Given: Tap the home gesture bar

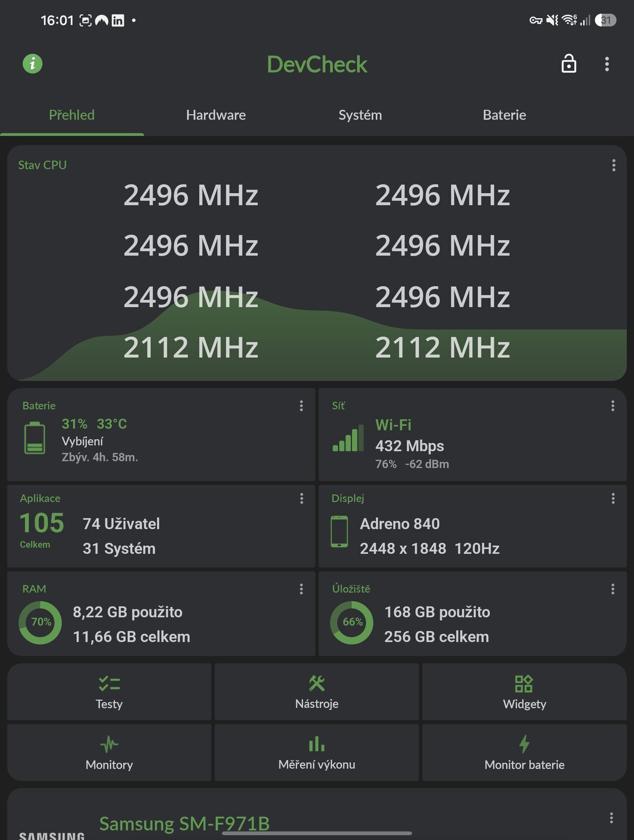Looking at the screenshot, I should 317,833.
